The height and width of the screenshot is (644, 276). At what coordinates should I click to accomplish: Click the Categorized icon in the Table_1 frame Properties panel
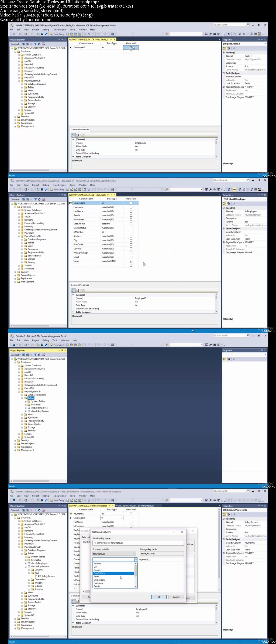[225, 48]
